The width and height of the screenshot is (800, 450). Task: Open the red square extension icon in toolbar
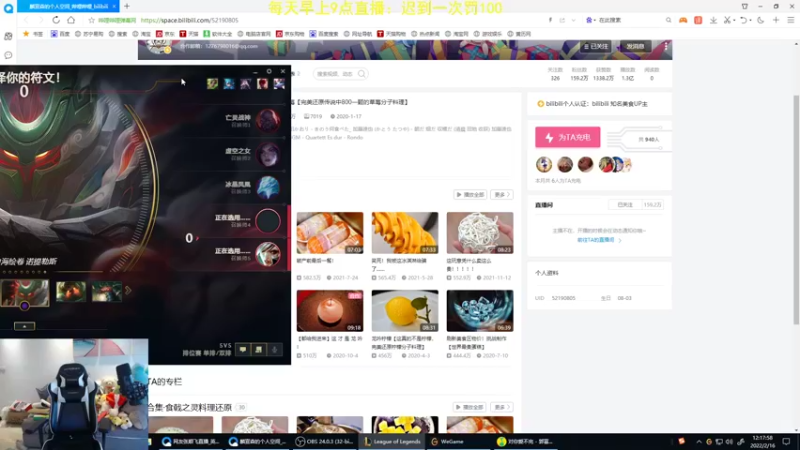[x=698, y=20]
